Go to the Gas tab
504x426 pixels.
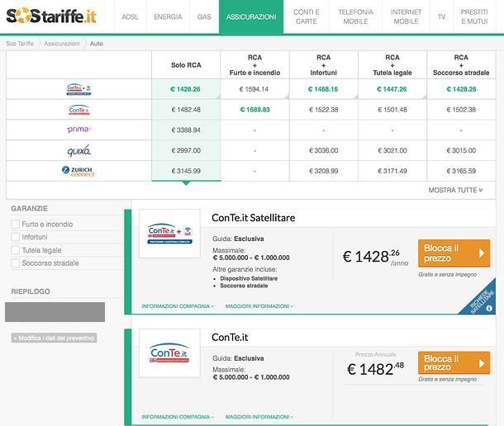click(x=204, y=17)
